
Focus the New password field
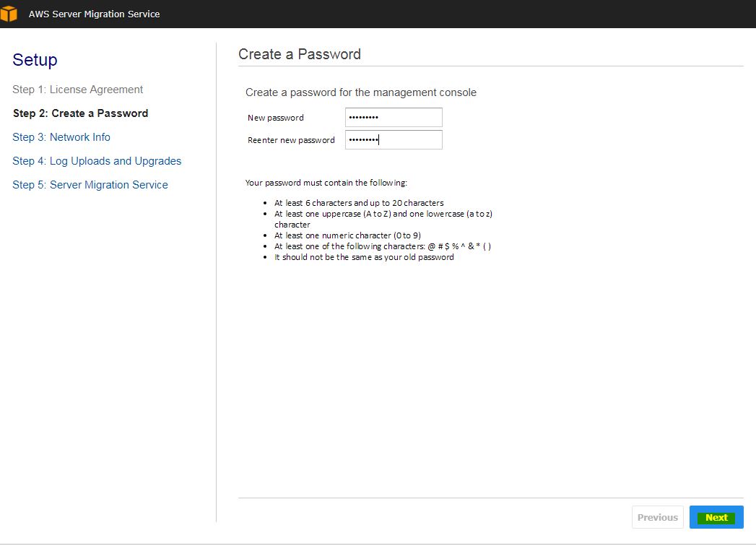tap(394, 117)
